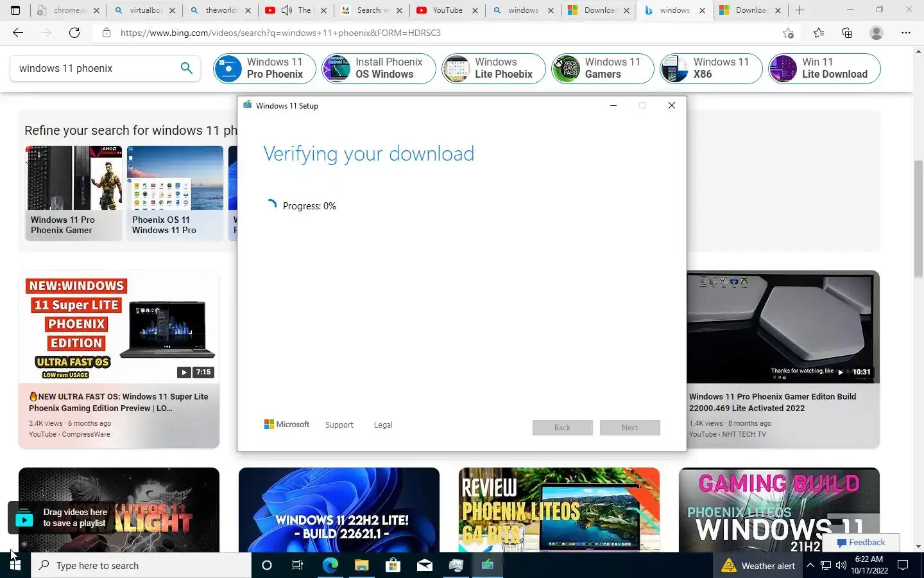
Task: Add this page to favorites star
Action: 788,33
